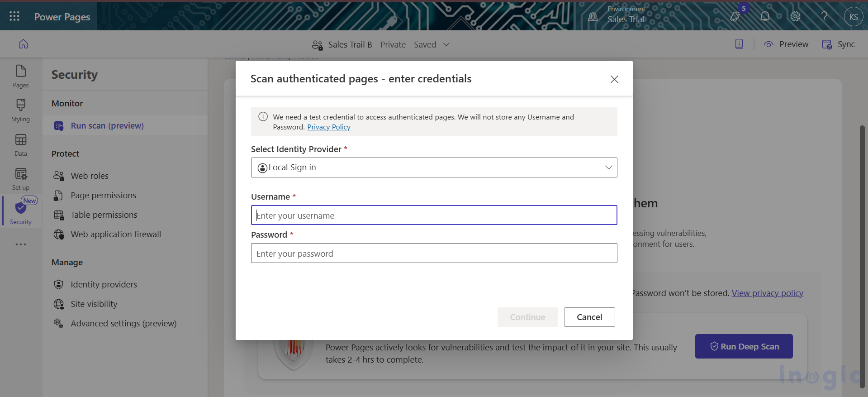Open the Set up workspace
This screenshot has width=868, height=397.
tap(21, 179)
